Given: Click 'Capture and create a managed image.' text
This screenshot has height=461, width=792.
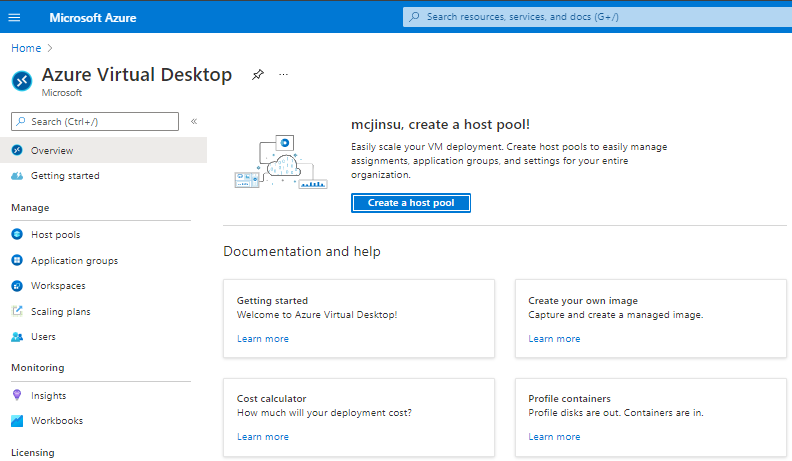Looking at the screenshot, I should pos(616,315).
